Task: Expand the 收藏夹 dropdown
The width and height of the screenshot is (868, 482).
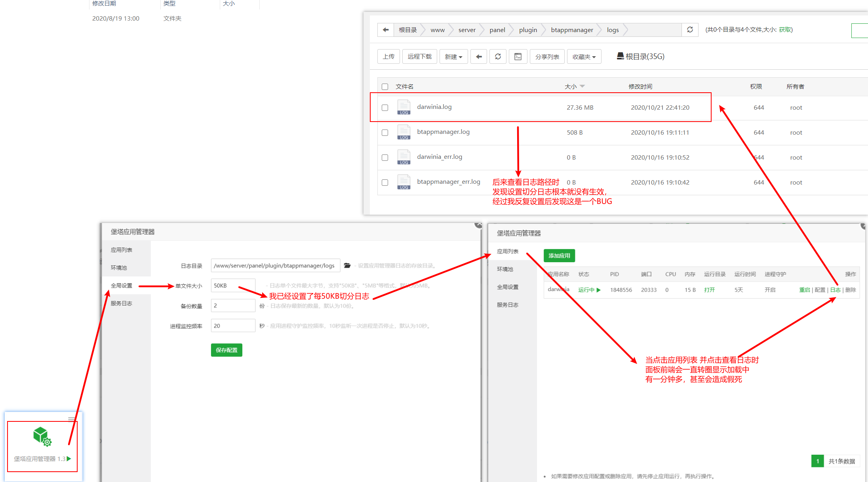Action: point(584,57)
